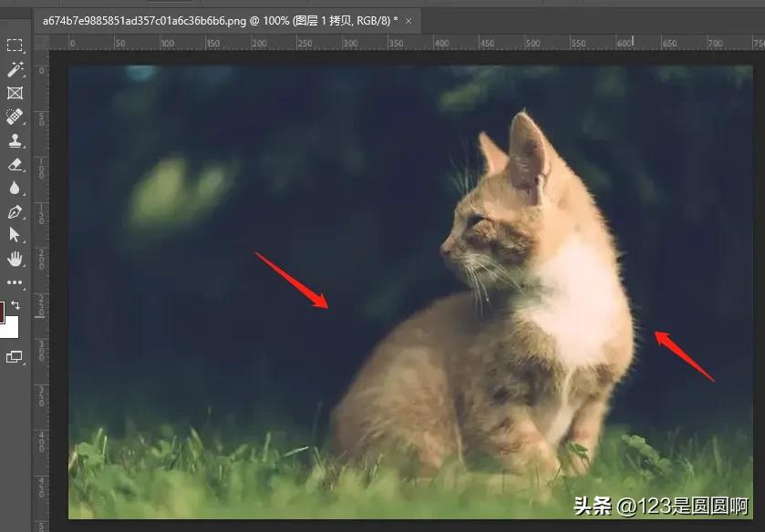Screen dimensions: 765x532
Task: Grab the Hand tool
Action: (15, 259)
